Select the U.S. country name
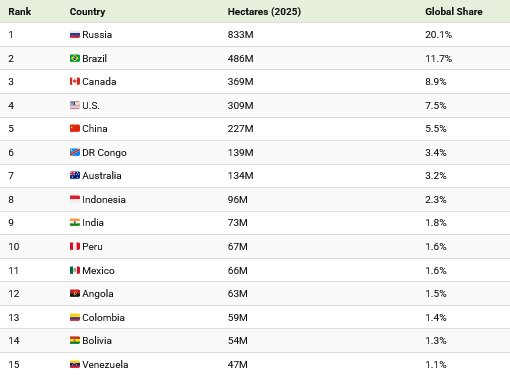This screenshot has width=510, height=383. (91, 105)
